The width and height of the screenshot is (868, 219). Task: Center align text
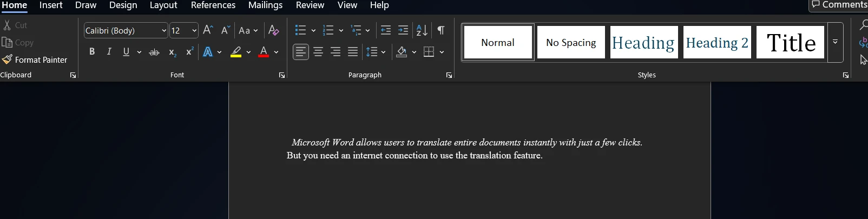[x=318, y=52]
